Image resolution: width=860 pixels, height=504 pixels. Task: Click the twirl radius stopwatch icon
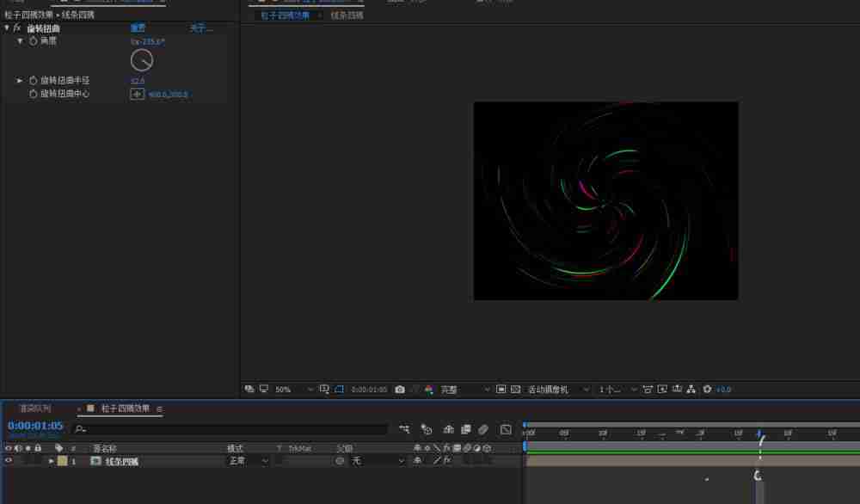(34, 80)
